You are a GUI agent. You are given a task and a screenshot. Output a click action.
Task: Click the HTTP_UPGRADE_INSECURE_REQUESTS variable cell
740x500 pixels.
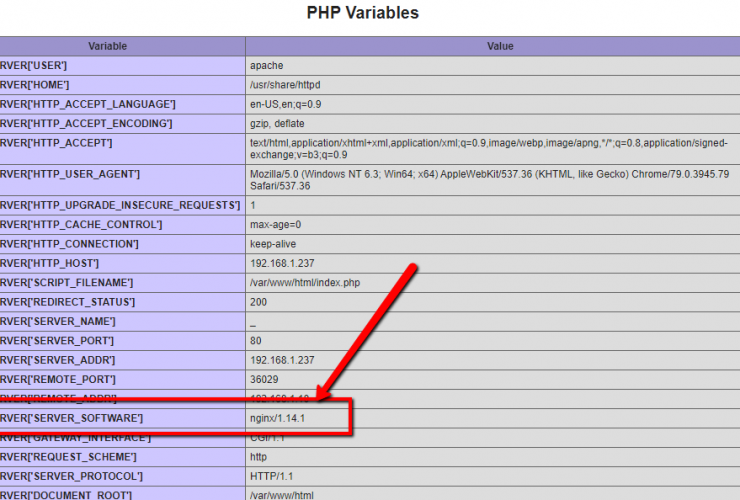[x=120, y=205]
